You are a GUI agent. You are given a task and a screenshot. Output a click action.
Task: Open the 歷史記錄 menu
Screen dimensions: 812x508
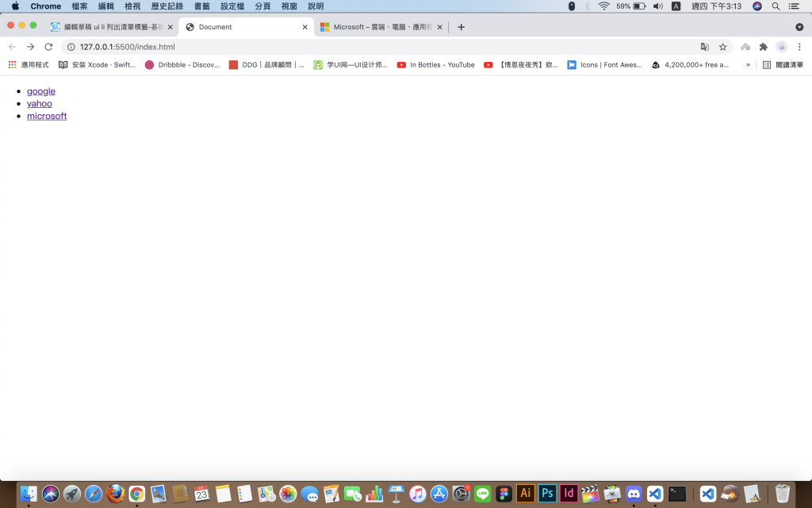tap(167, 6)
